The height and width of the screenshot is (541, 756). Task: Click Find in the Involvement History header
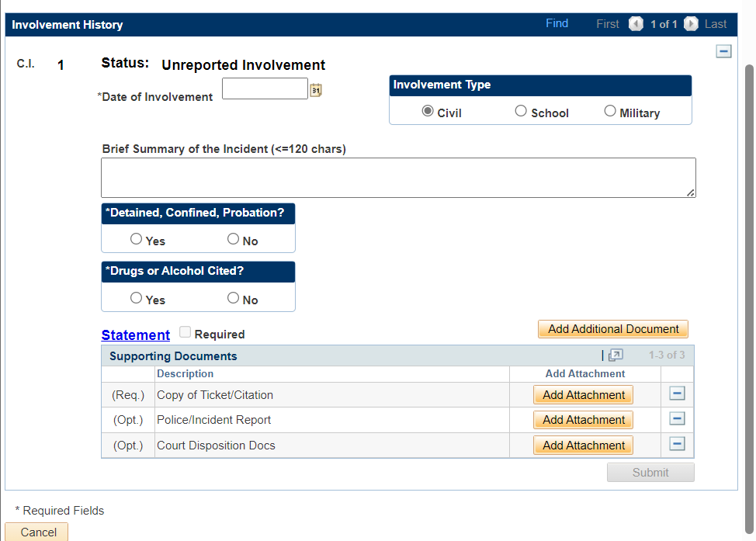click(557, 23)
